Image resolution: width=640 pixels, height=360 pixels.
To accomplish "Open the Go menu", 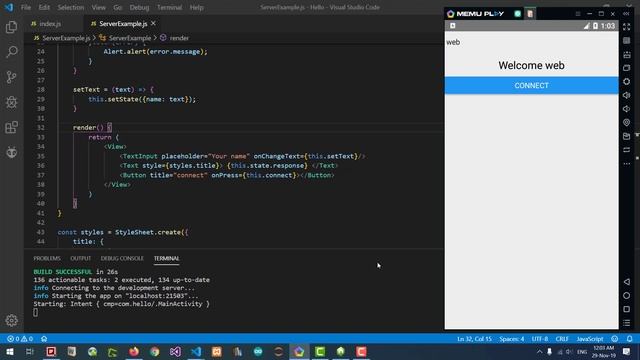I will [118, 7].
